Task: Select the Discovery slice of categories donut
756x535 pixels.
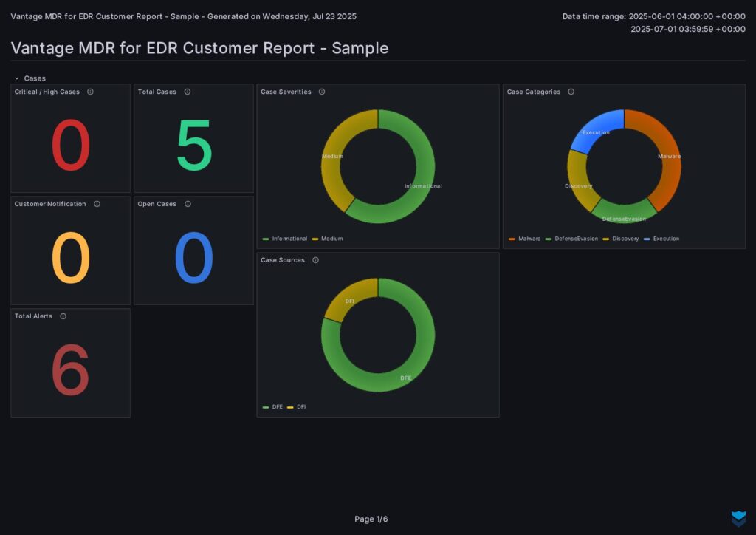Action: [x=579, y=185]
